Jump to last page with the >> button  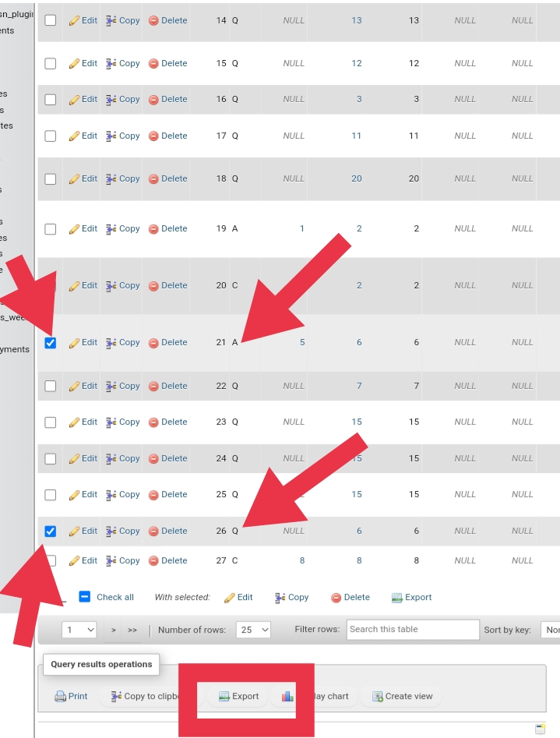point(132,630)
